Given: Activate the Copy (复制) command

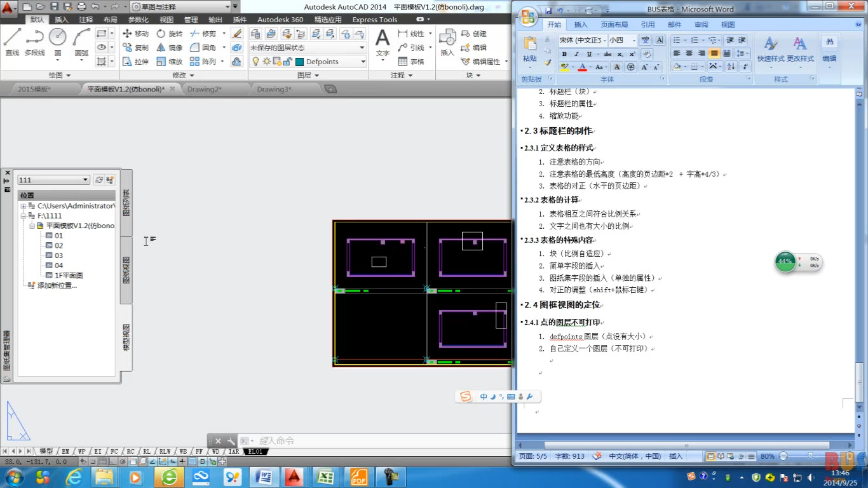Looking at the screenshot, I should click(x=135, y=48).
